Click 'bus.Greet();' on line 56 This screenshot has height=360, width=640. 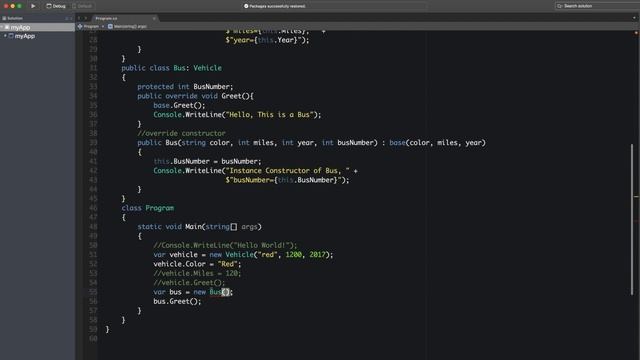tap(178, 302)
